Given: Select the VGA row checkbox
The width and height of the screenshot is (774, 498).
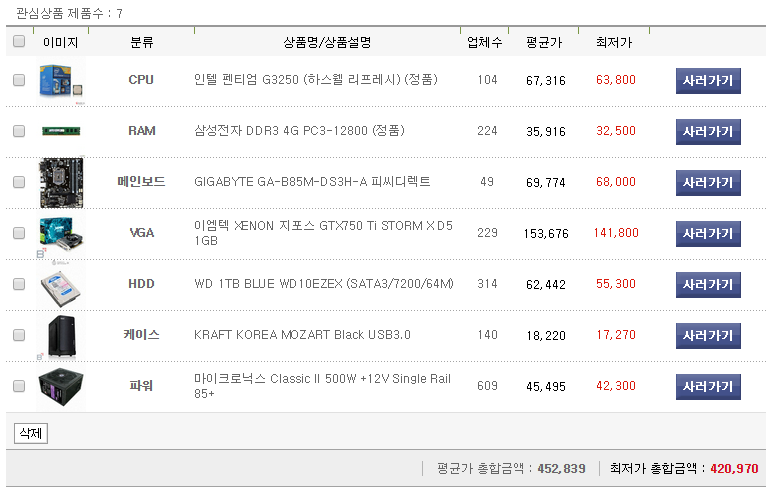Looking at the screenshot, I should (19, 233).
